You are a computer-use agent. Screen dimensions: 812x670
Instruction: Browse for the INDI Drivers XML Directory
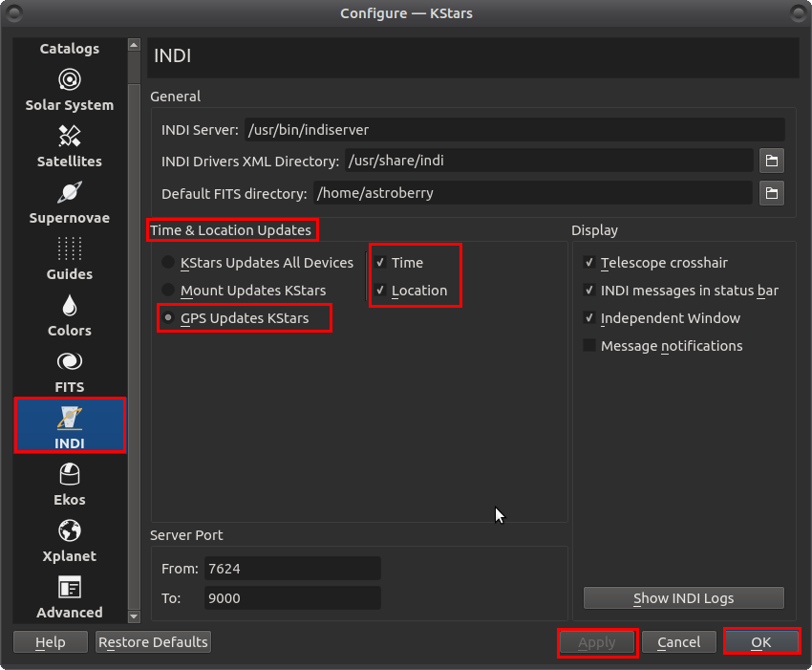[x=771, y=161]
